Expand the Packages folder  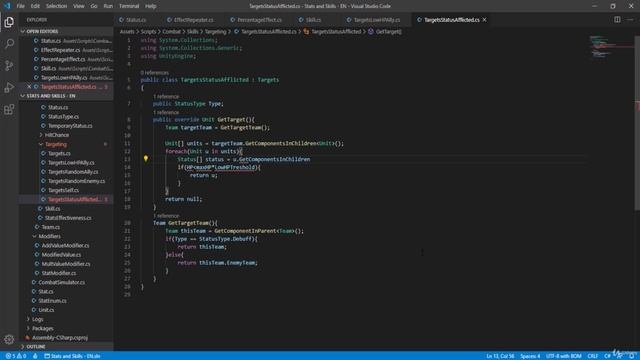tap(42, 328)
